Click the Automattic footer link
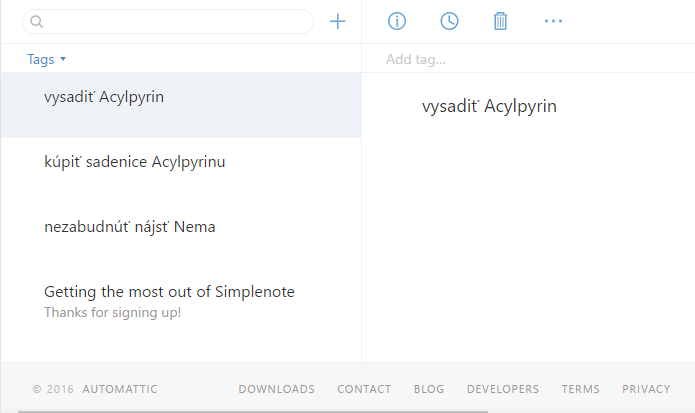 pos(120,389)
